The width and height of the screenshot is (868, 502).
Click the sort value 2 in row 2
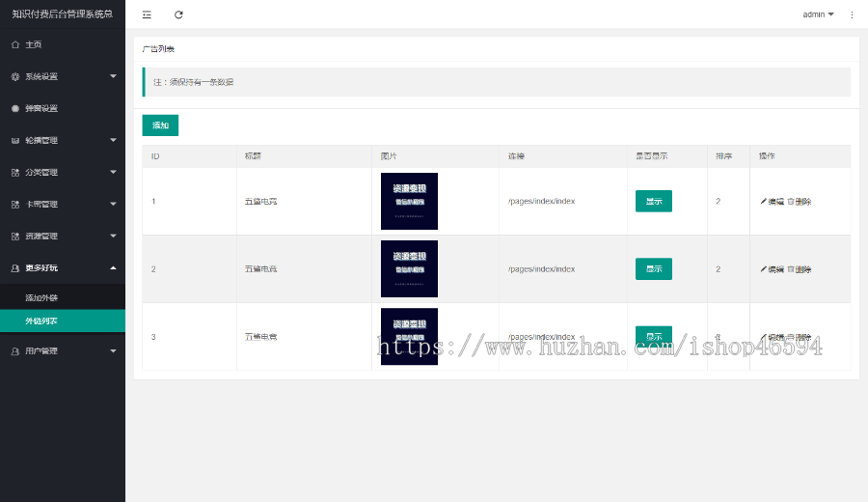(718, 268)
